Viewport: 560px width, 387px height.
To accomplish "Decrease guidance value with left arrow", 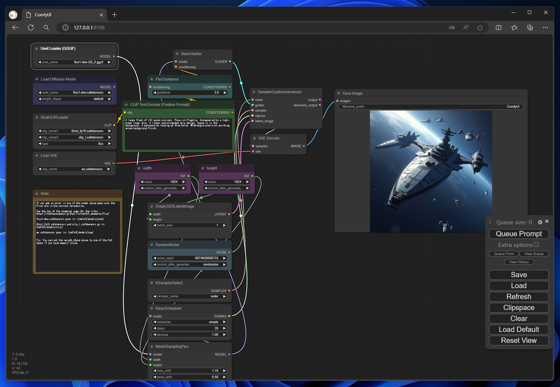I will (x=155, y=92).
